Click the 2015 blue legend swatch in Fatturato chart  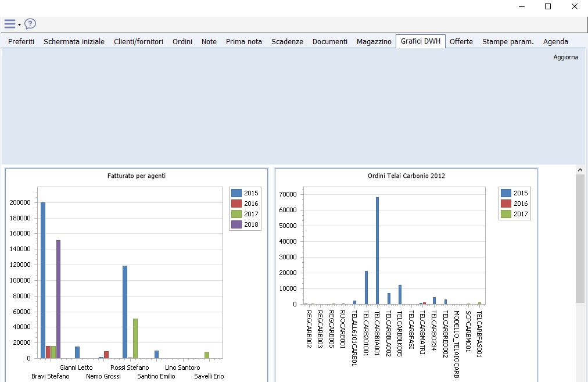[236, 193]
